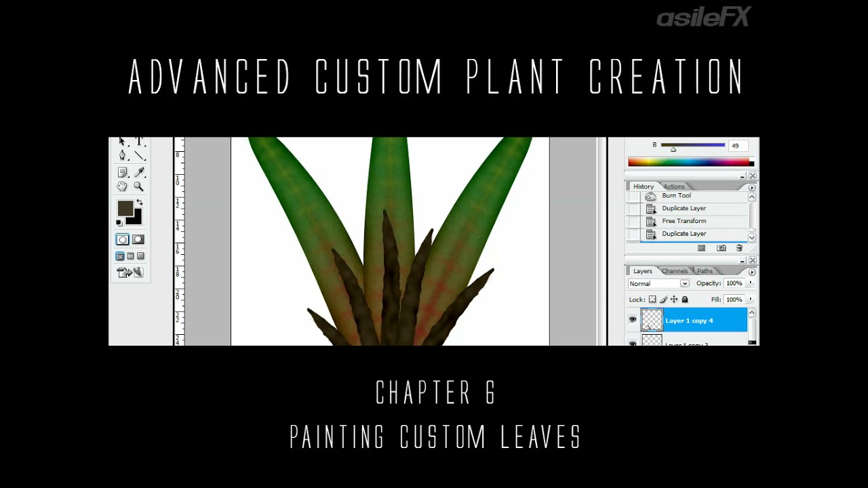Image resolution: width=868 pixels, height=488 pixels.
Task: Click Layer 1 copy 4 thumbnail
Action: pyautogui.click(x=652, y=320)
